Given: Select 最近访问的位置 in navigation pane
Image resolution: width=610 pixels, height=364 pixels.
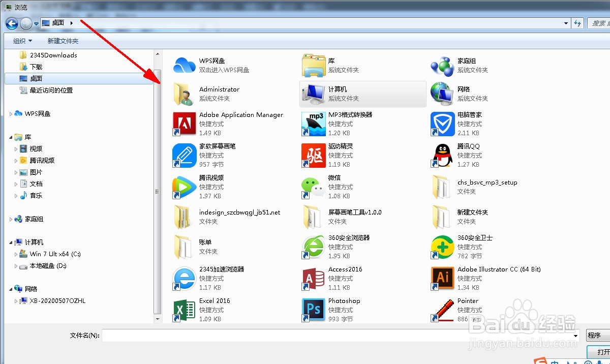Looking at the screenshot, I should pos(51,90).
